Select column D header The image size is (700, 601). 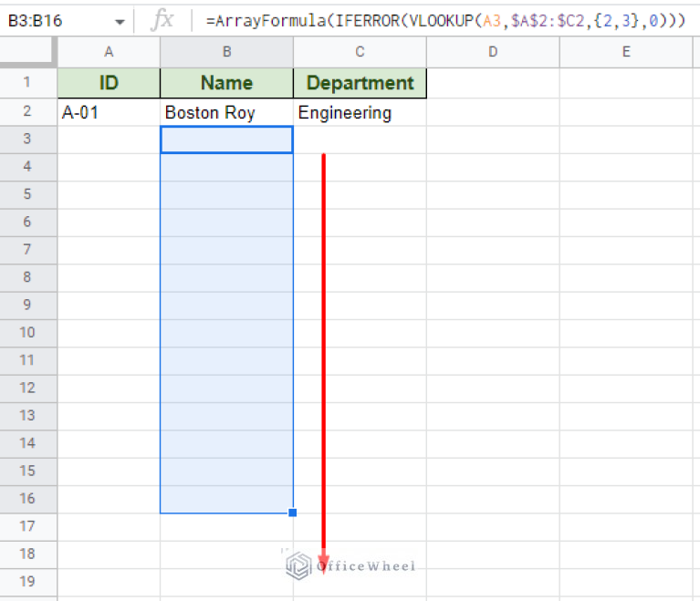pos(493,52)
